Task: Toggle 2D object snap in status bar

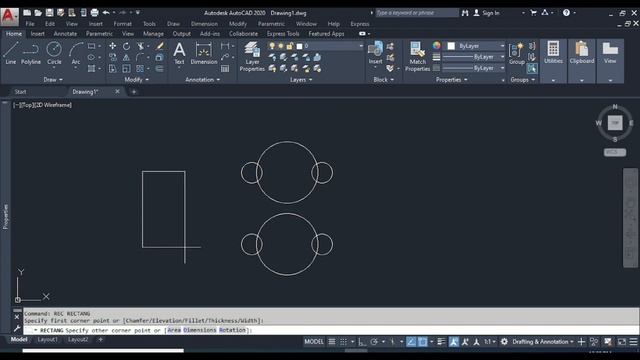Action: point(422,342)
